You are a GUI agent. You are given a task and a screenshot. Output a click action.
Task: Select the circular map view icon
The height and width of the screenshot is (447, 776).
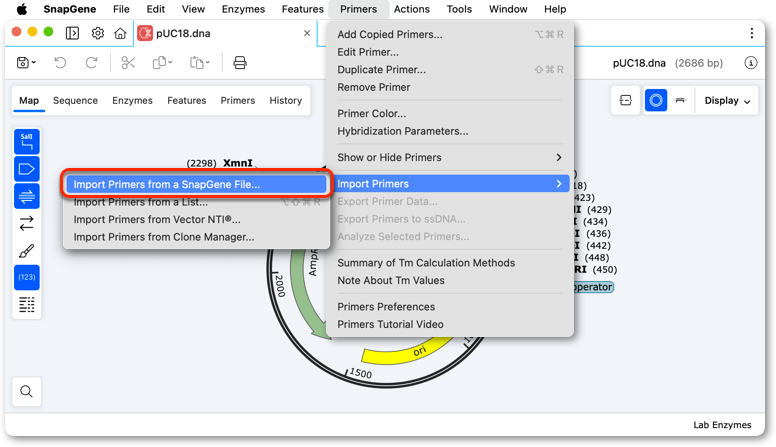click(x=656, y=100)
